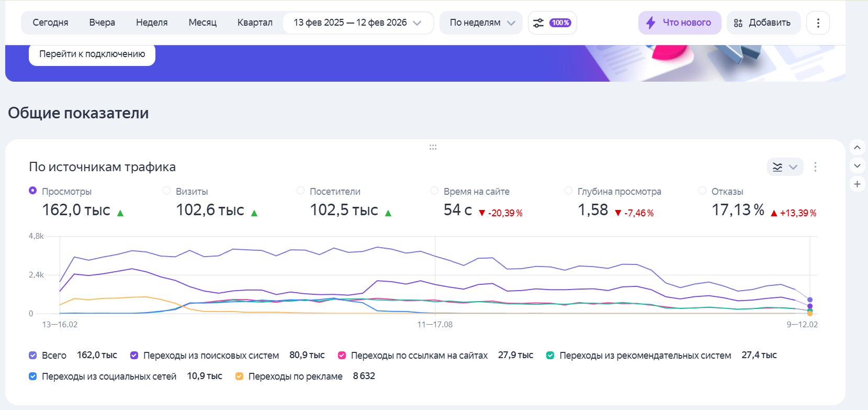Screen dimensions: 868x410
Task: Toggle 'Переходы по рекламе' checkbox
Action: coord(239,376)
